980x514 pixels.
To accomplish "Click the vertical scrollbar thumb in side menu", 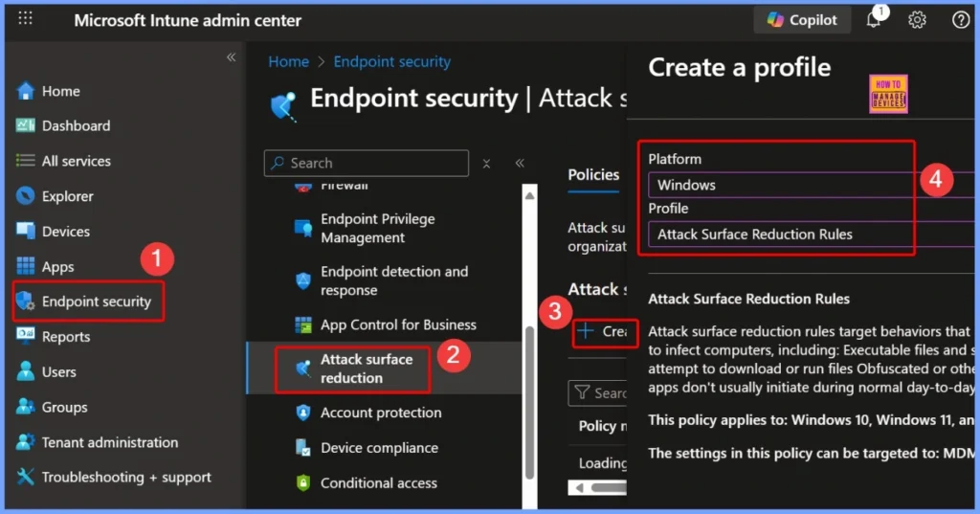I will click(x=529, y=402).
